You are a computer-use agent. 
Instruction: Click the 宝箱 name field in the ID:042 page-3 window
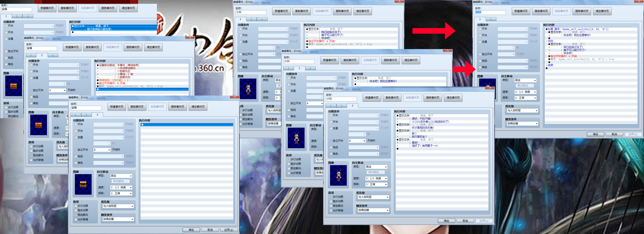(x=86, y=108)
